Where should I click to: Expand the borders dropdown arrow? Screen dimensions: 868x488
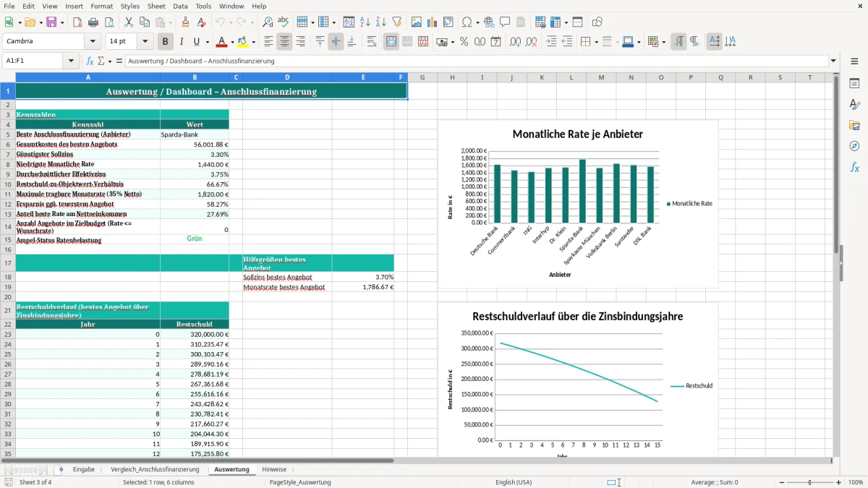pyautogui.click(x=595, y=42)
